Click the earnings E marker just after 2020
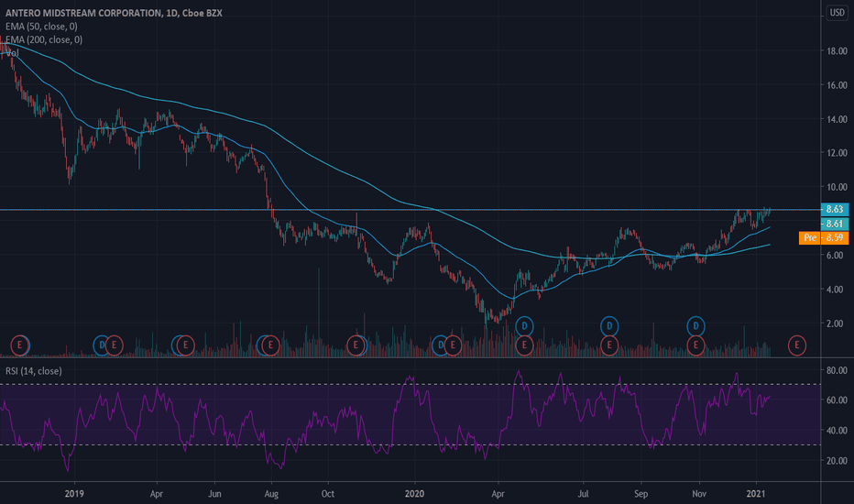The height and width of the screenshot is (504, 854). point(453,345)
